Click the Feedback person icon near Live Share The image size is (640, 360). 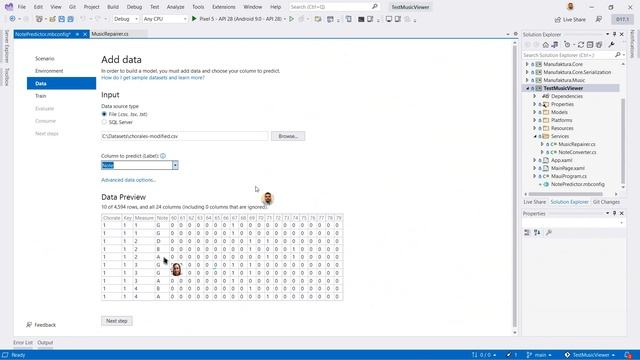599,19
